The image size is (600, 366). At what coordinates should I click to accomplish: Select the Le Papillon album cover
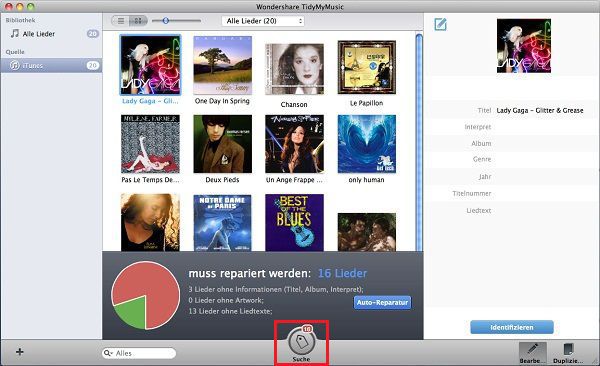click(x=367, y=67)
